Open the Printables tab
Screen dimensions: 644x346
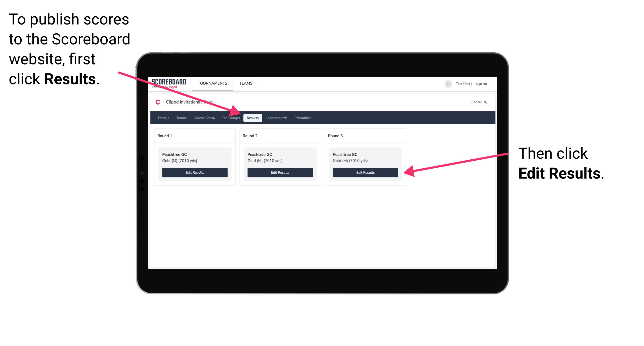point(302,118)
